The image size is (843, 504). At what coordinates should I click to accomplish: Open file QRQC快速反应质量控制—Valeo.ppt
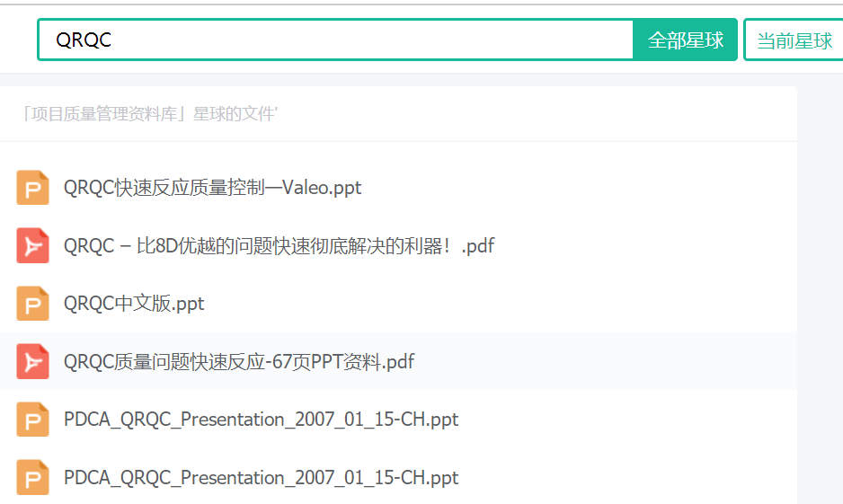point(212,188)
